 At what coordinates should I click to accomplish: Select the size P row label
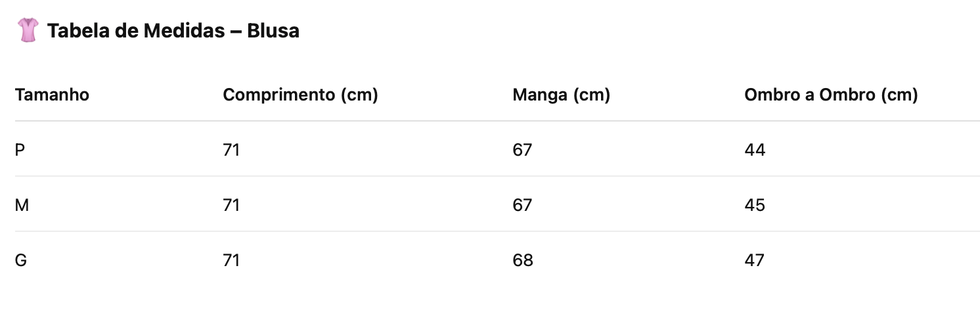[x=20, y=150]
